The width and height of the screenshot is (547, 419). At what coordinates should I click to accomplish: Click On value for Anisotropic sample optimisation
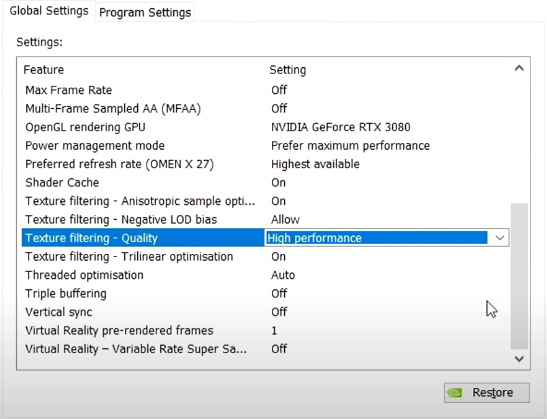[x=278, y=201]
